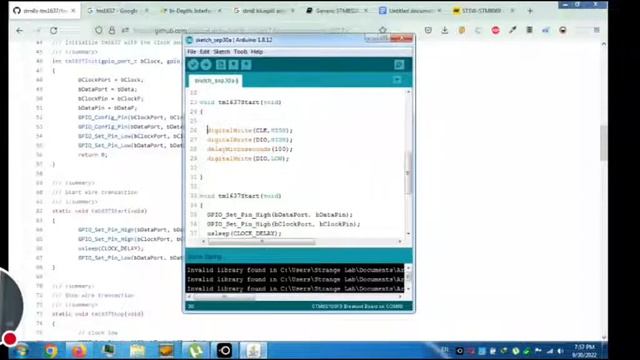Close the GitHub tm1637 browser tab
Viewport: 640px width, 360px height.
73,11
